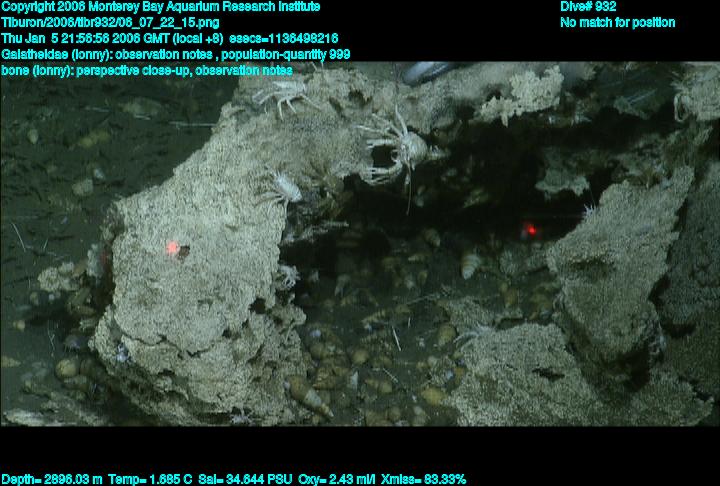The image size is (720, 486).
Task: Click the left red laser dot
Action: [x=173, y=246]
